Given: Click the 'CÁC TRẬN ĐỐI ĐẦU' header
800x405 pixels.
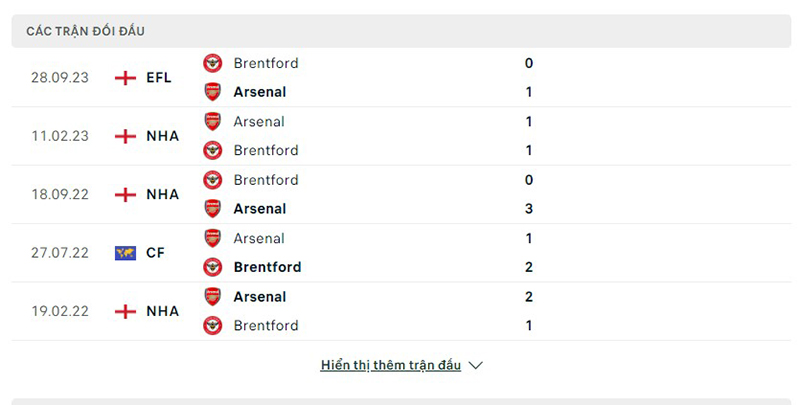Looking at the screenshot, I should (85, 31).
